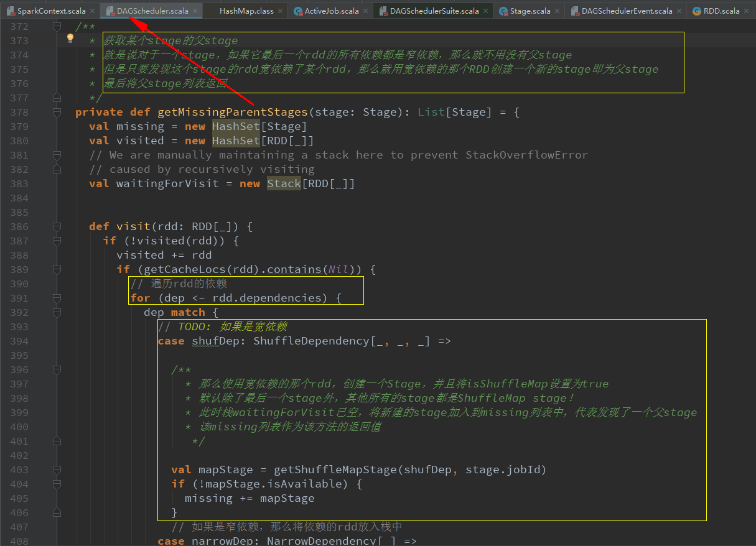Click HashSet in the val visited line

236,141
